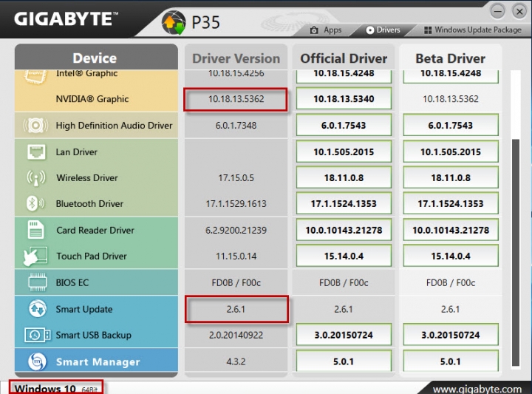Viewport: 532px width, 394px height.
Task: Select the Smart USB Backup label
Action: pos(93,336)
